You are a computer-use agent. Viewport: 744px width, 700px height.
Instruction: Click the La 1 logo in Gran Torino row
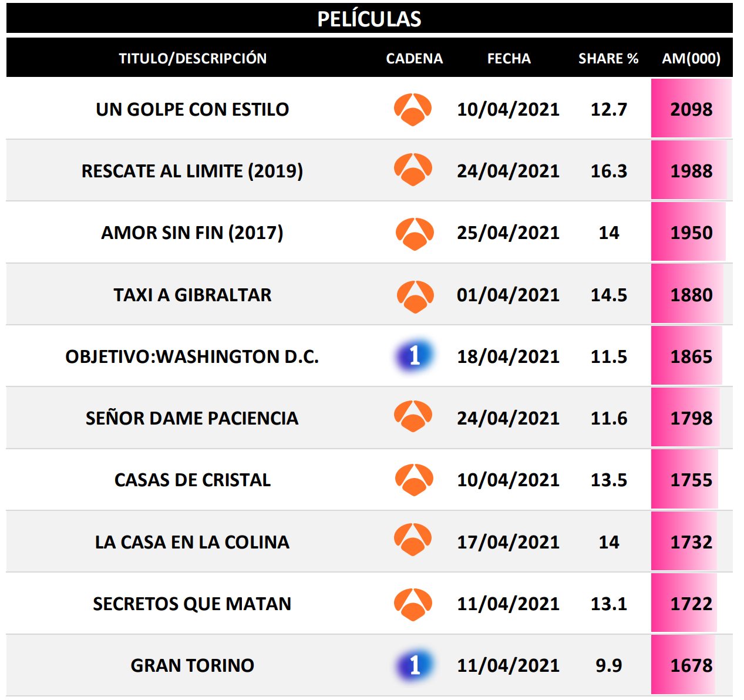pos(415,665)
